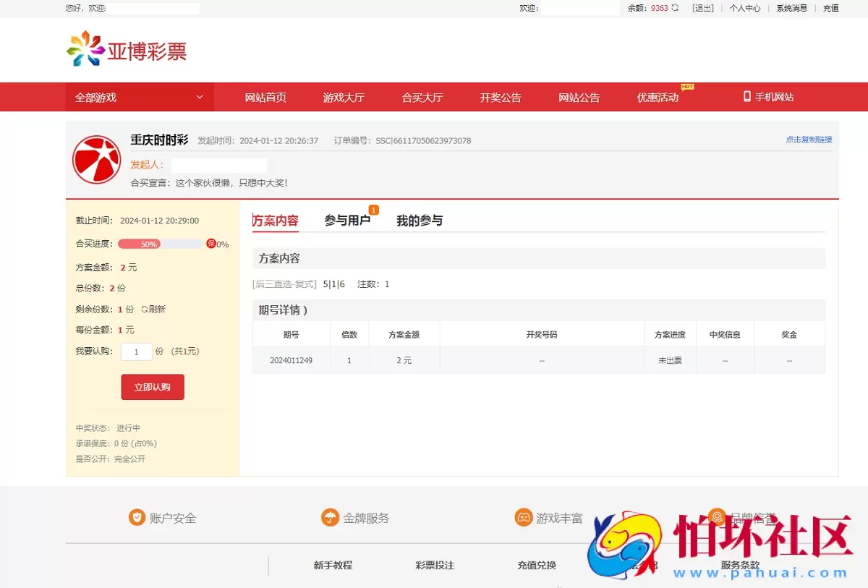868x588 pixels.
Task: Refresh the account balance with circular arrows icon
Action: [x=674, y=8]
